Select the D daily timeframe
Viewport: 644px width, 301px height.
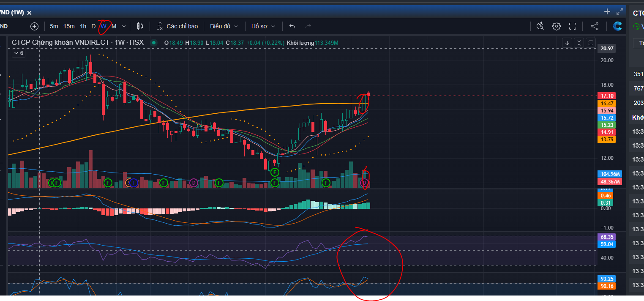point(93,26)
